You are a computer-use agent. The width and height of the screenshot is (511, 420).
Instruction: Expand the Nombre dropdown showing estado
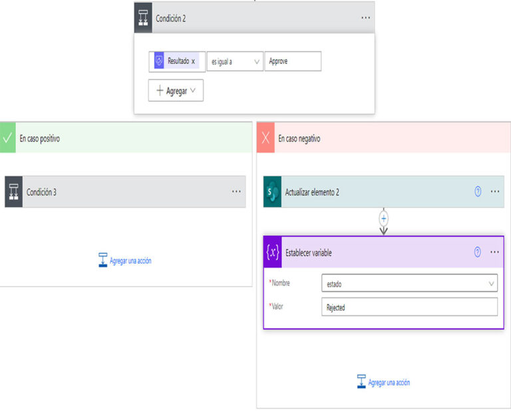[x=409, y=284]
